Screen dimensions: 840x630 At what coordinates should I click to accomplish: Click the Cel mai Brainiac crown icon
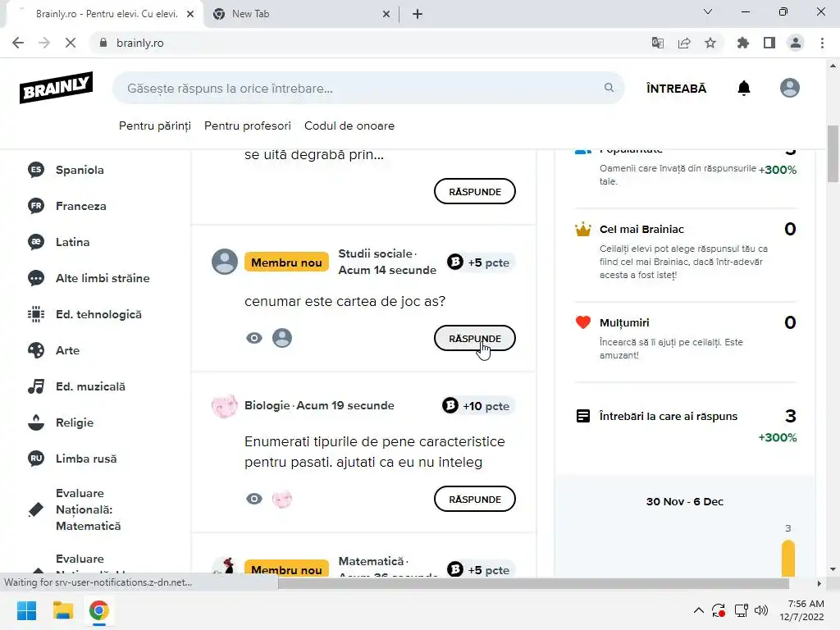(583, 230)
